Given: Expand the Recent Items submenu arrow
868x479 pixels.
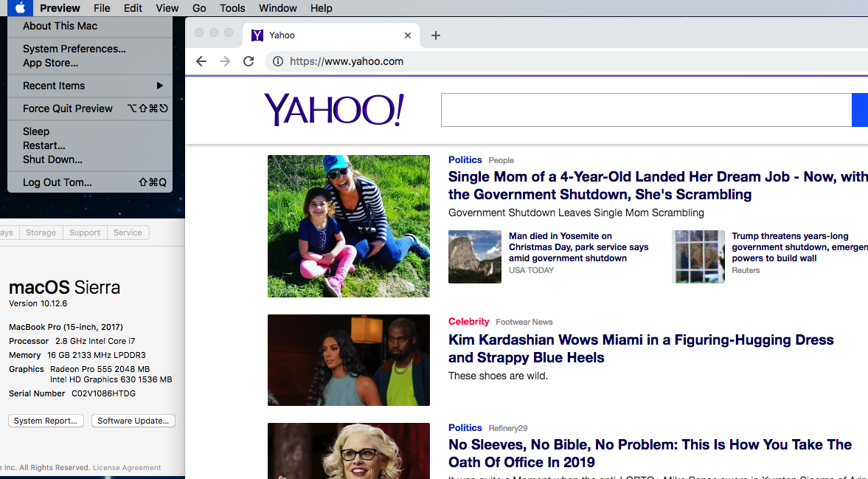Looking at the screenshot, I should pyautogui.click(x=159, y=86).
